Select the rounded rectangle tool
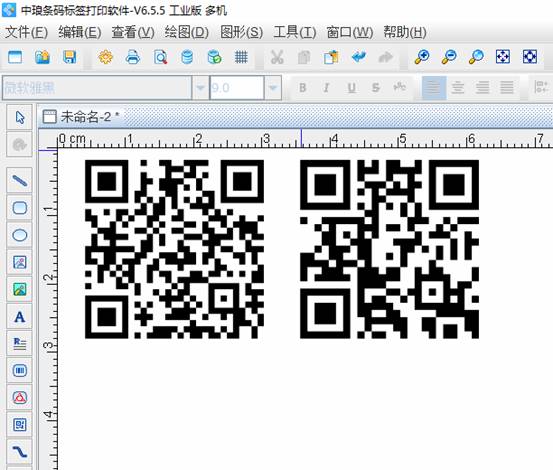Viewport: 553px width, 470px height. pos(20,208)
